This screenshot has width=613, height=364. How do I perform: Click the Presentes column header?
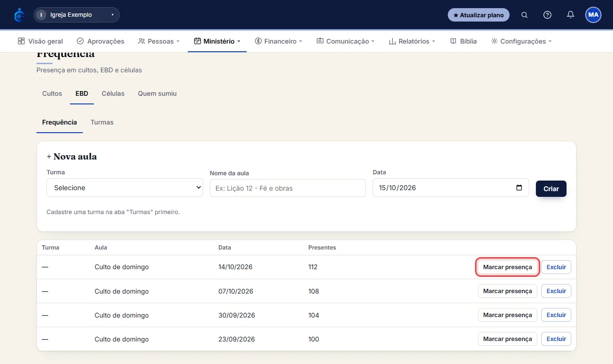pyautogui.click(x=322, y=248)
